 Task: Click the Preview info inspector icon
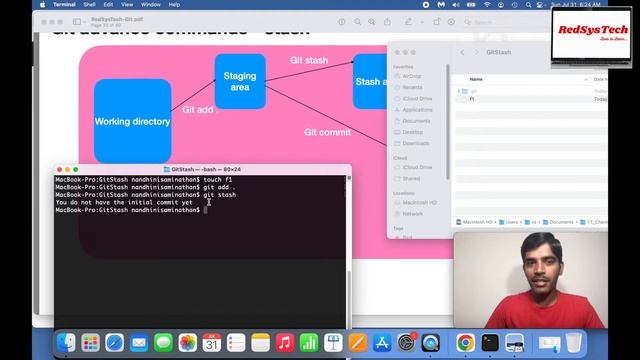[342, 22]
